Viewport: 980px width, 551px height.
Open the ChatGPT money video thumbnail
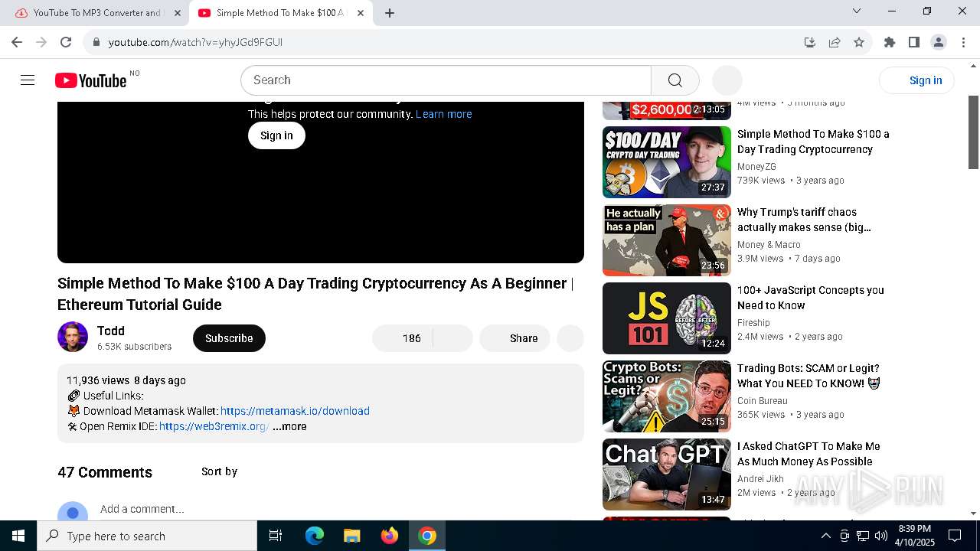point(667,474)
